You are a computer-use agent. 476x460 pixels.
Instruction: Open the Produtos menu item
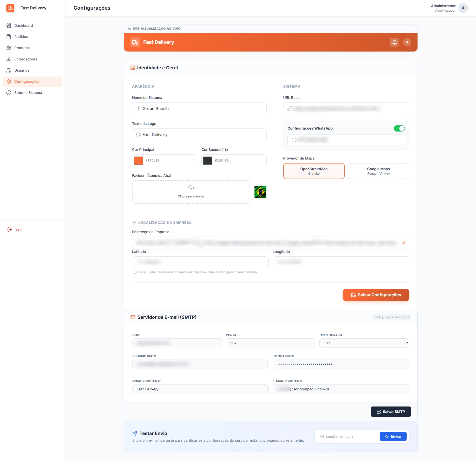[x=22, y=48]
